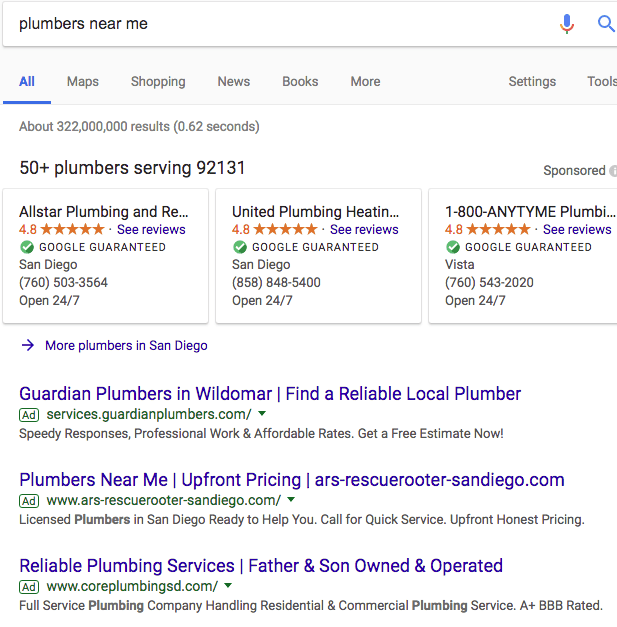The height and width of the screenshot is (627, 617).
Task: Expand the services.guardianplumbers.com dropdown arrow
Action: [262, 413]
